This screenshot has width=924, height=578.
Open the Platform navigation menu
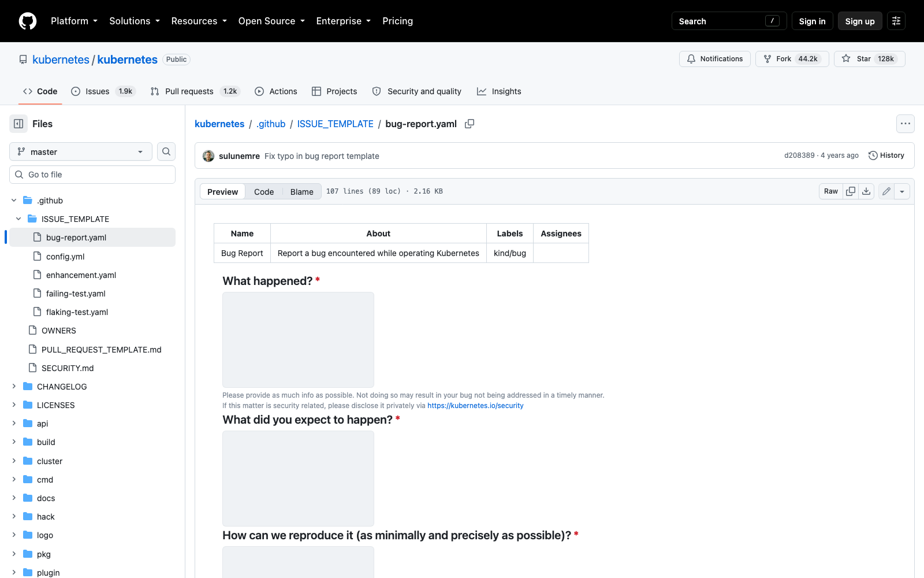[74, 21]
